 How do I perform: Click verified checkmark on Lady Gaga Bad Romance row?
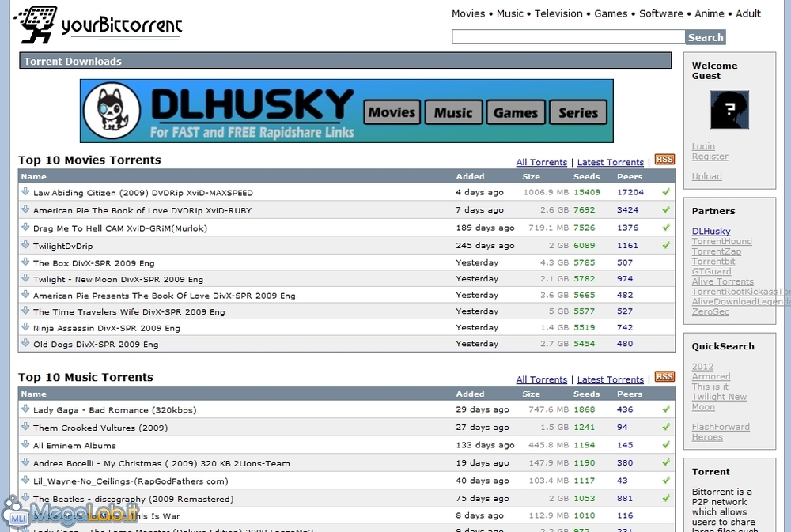coord(666,409)
